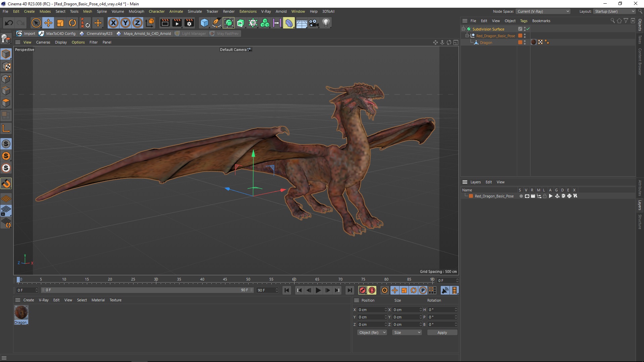Toggle X axis lock
Image resolution: width=644 pixels, height=362 pixels.
(x=113, y=23)
